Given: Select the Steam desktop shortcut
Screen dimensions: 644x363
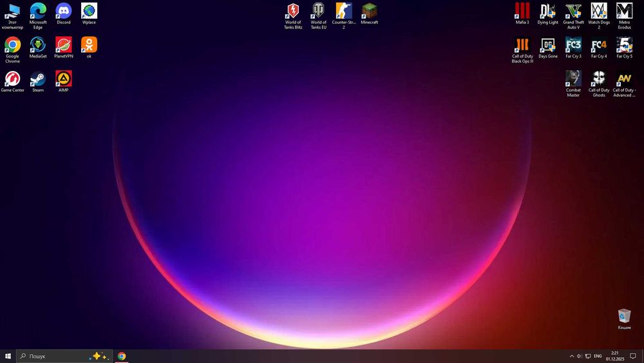Looking at the screenshot, I should point(38,81).
